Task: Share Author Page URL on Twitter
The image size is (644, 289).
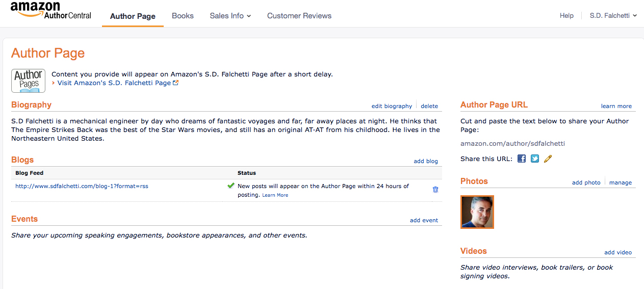Action: (x=535, y=159)
